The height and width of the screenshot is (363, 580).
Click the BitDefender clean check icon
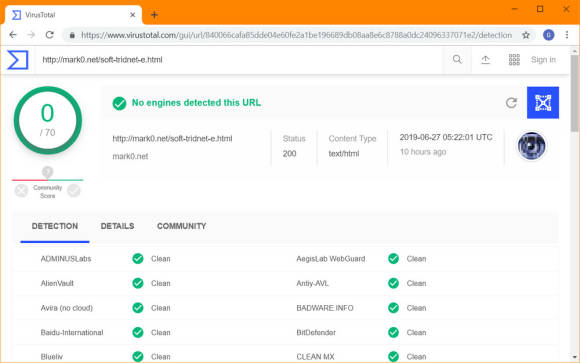pos(393,333)
